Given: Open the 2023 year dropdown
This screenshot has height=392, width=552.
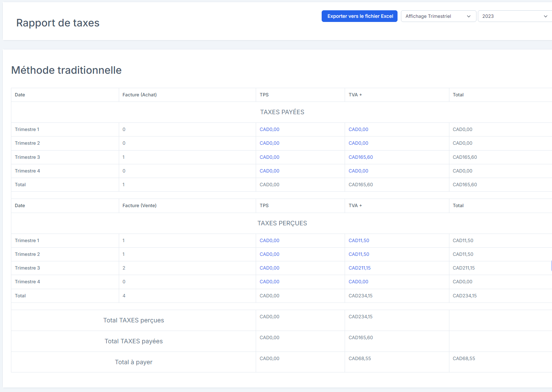Looking at the screenshot, I should tap(515, 16).
